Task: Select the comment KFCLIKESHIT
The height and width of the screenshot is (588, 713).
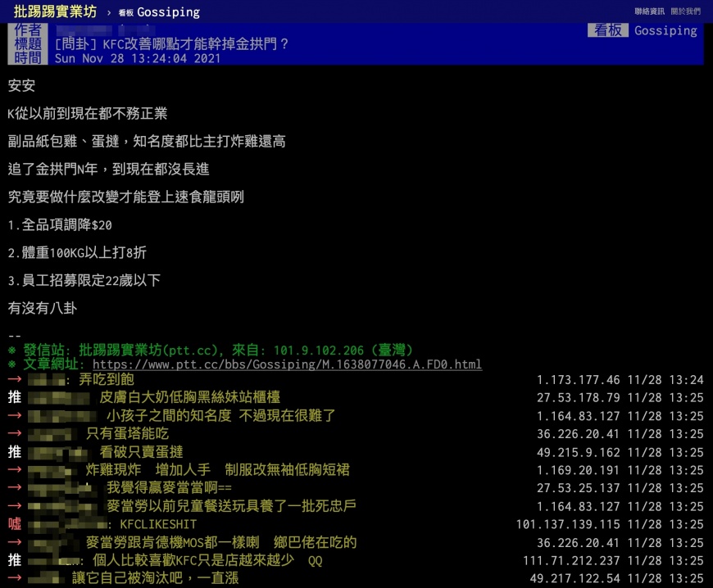Action: [158, 524]
